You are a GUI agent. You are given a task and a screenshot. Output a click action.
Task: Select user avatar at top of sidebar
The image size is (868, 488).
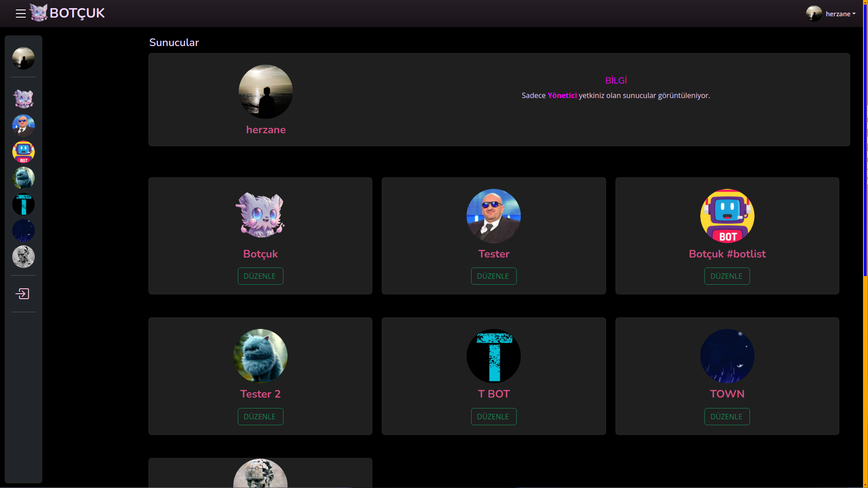pyautogui.click(x=24, y=58)
